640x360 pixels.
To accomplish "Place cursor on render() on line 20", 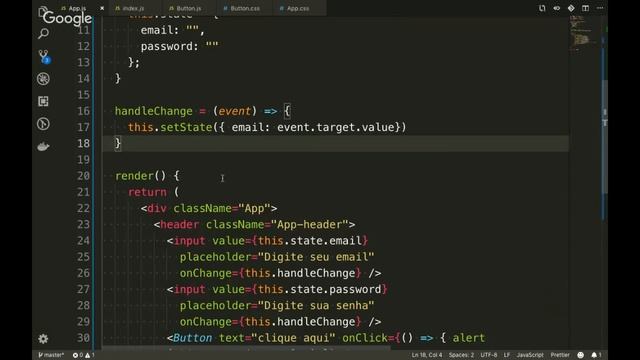I will tap(140, 176).
